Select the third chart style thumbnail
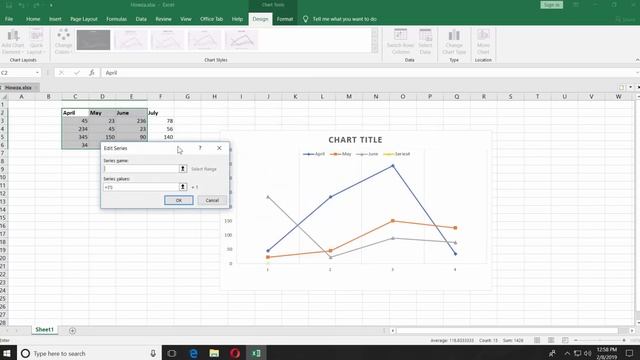Viewport: 640px width, 360px height. (x=168, y=40)
